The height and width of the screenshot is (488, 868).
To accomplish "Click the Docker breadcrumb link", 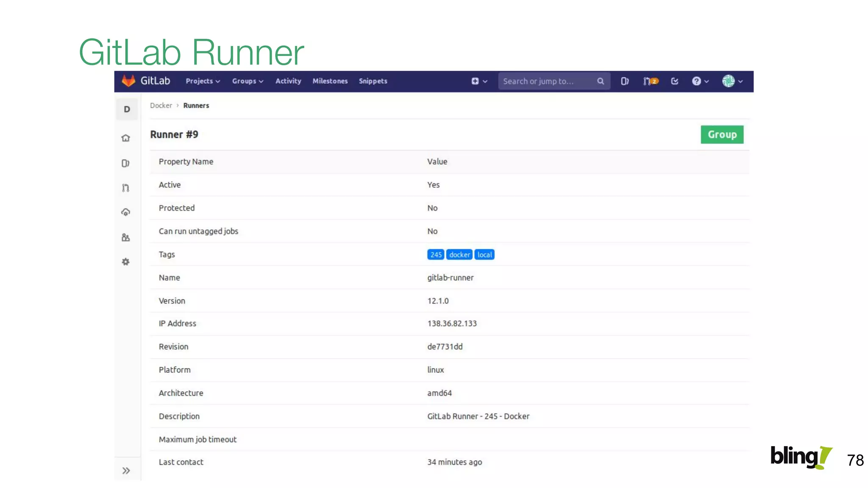I will tap(161, 105).
